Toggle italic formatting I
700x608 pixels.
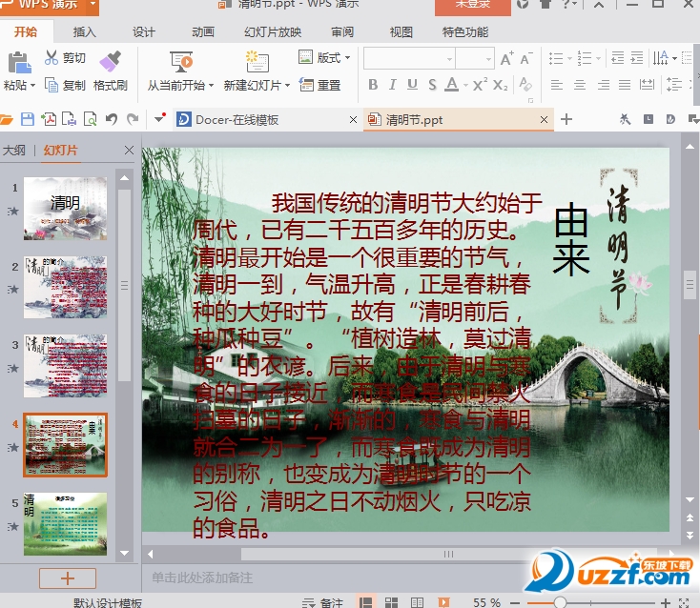(392, 84)
